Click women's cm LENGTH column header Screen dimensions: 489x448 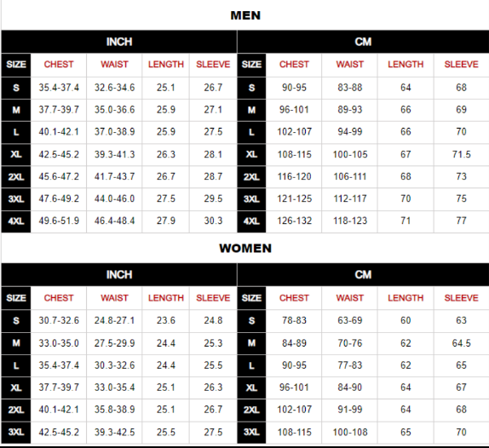406,298
